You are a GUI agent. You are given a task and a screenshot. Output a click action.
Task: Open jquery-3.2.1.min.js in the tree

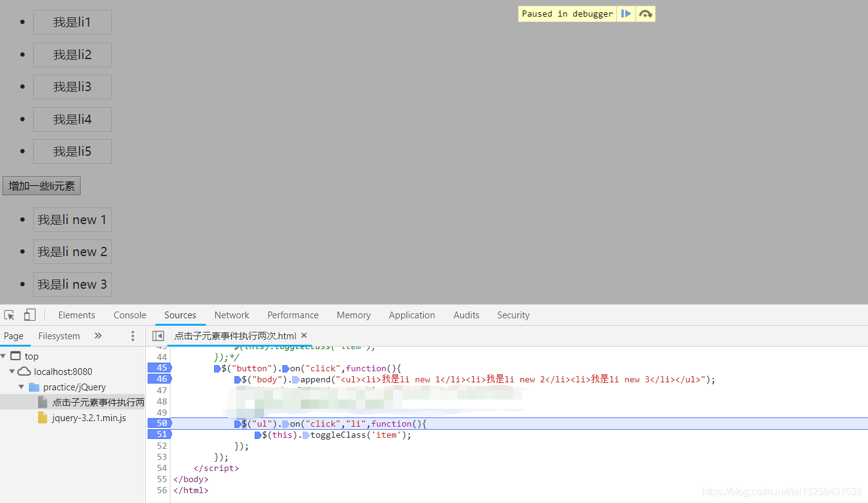click(89, 418)
